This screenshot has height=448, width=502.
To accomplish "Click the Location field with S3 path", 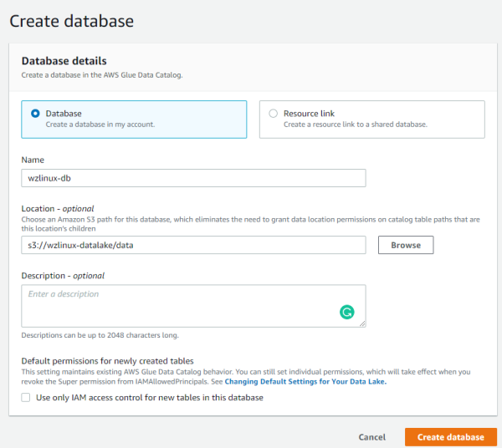I will coord(193,245).
